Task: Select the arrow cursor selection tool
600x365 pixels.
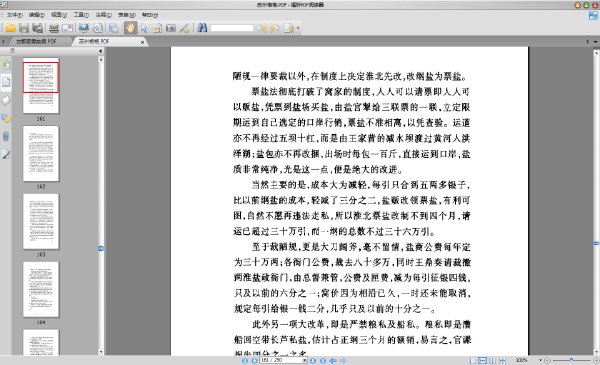Action: click(144, 28)
